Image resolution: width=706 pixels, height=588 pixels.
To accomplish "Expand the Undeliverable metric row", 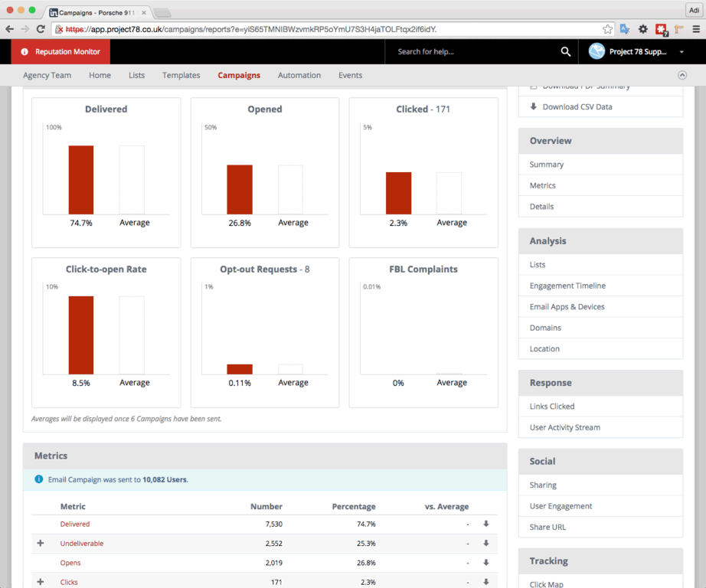I will coord(41,544).
